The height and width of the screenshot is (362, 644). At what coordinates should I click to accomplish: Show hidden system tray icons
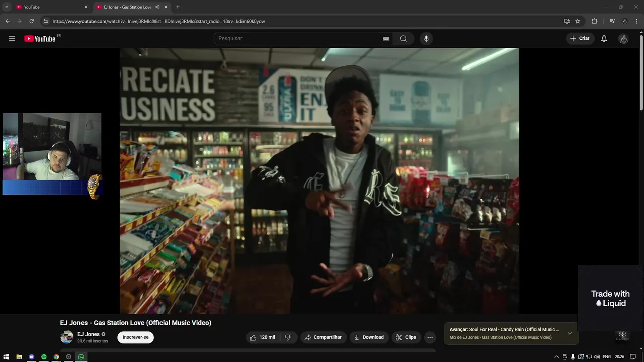[x=556, y=357]
